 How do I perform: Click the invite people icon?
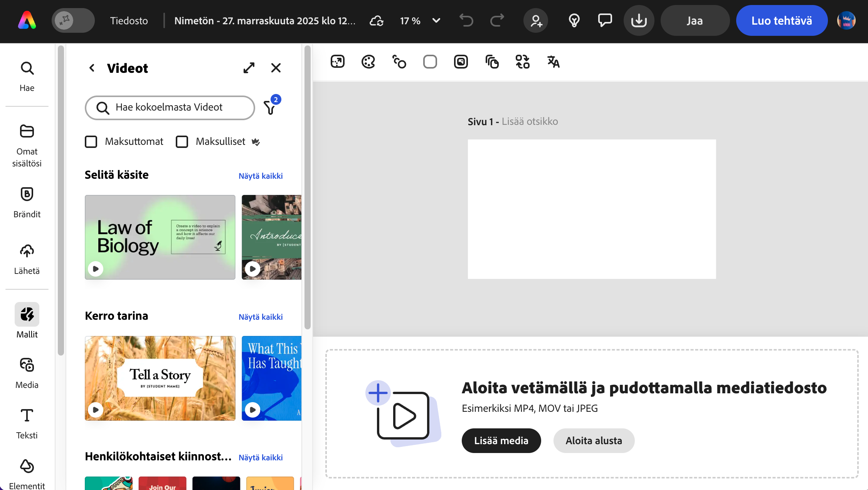[x=536, y=20]
